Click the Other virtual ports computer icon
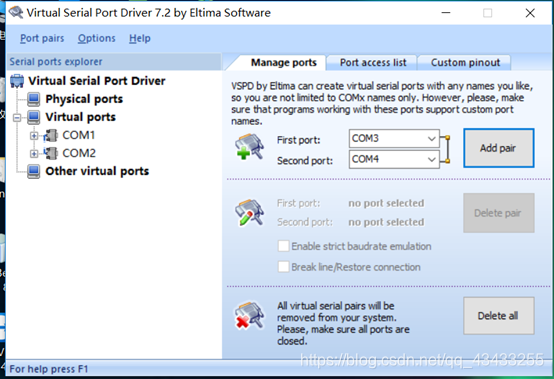This screenshot has width=554, height=379. pyautogui.click(x=34, y=171)
